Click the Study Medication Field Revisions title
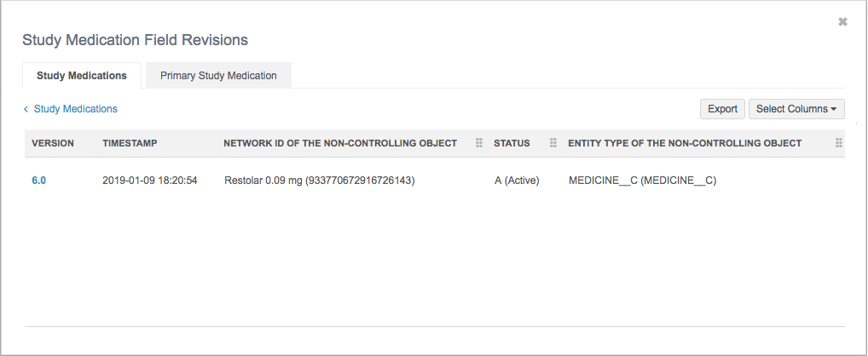The height and width of the screenshot is (356, 868). pyautogui.click(x=135, y=40)
